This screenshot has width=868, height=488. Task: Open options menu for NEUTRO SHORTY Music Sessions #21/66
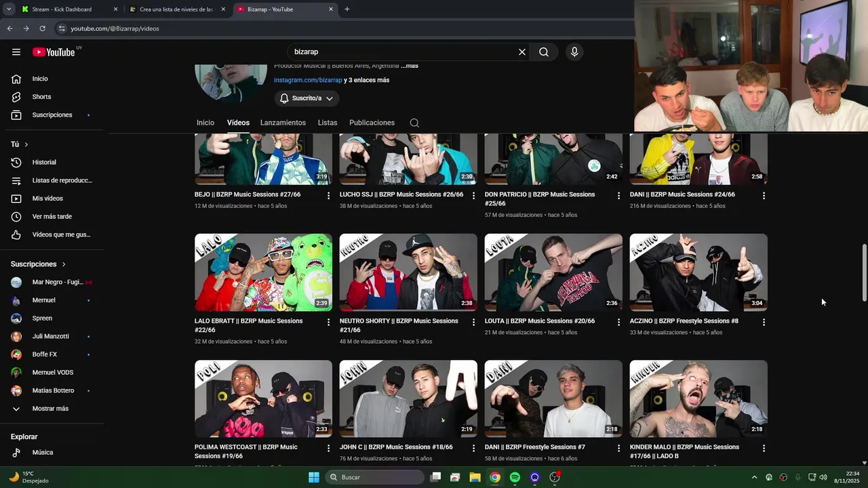click(x=474, y=323)
